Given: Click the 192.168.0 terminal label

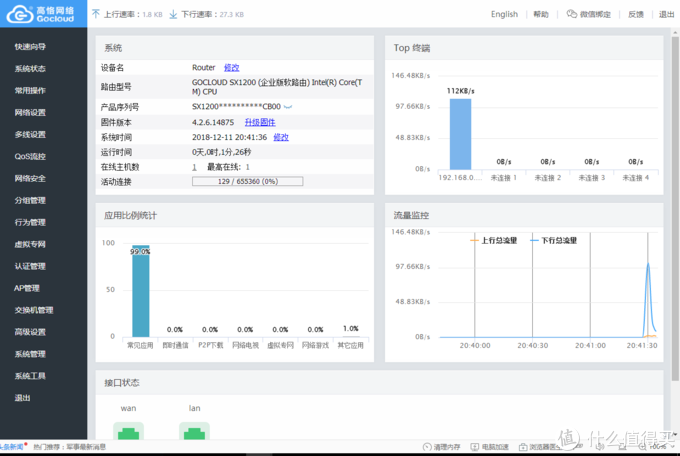Looking at the screenshot, I should 460,178.
